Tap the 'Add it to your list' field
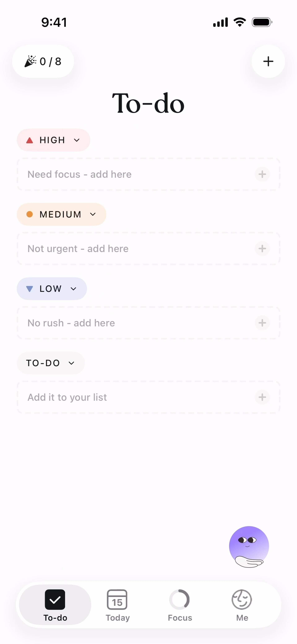This screenshot has width=297, height=644. [125, 397]
